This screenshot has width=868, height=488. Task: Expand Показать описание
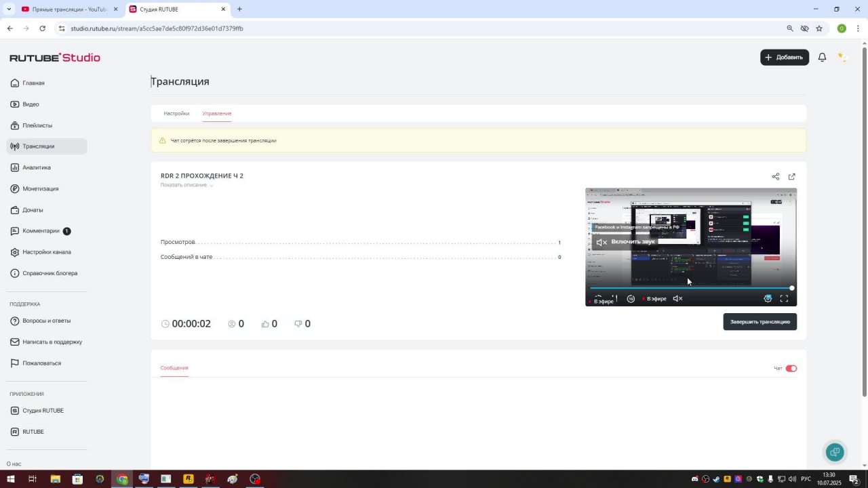coord(186,185)
